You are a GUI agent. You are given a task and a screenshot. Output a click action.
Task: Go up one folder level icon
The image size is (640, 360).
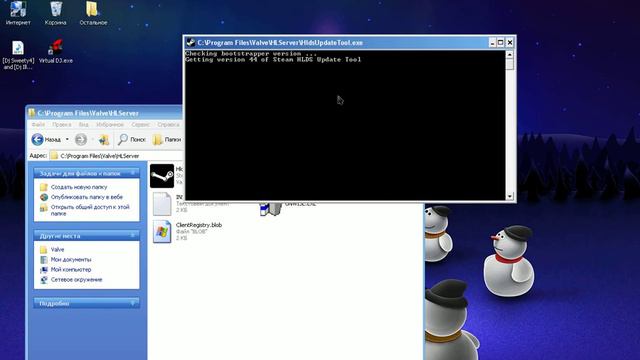point(104,140)
